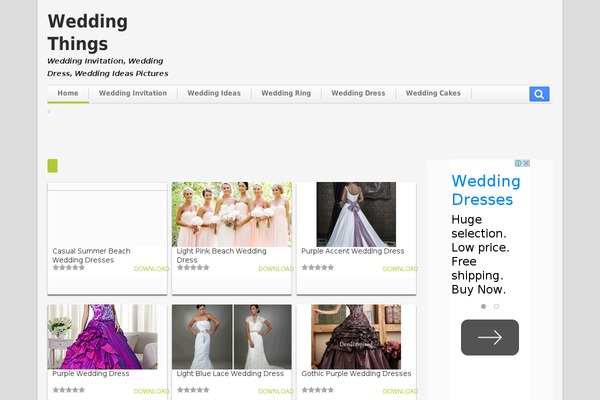Open the Gothic Purple Wedding Dresses title

356,374
